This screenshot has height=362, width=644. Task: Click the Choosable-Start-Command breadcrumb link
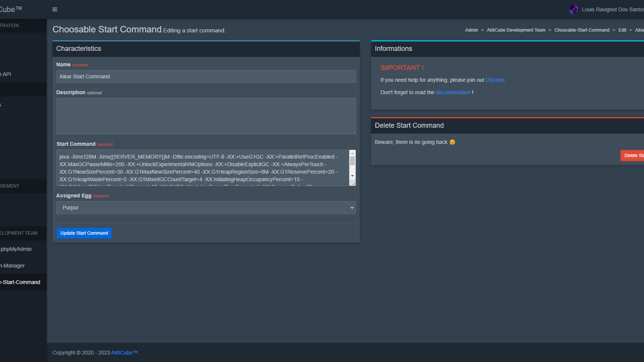pyautogui.click(x=581, y=30)
